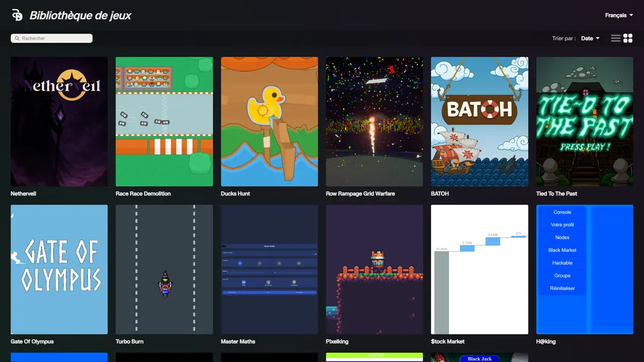
Task: Open the Master Maths game cover
Action: pos(269,269)
